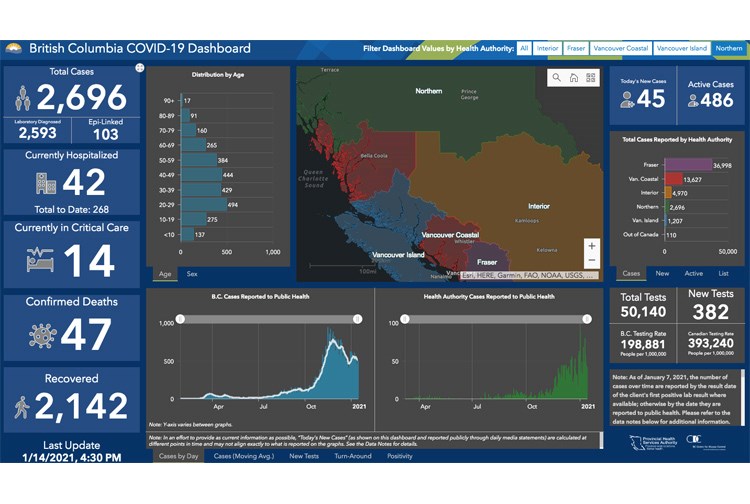Image resolution: width=750 pixels, height=504 pixels.
Task: Click the hospital building icon
Action: pos(45,183)
